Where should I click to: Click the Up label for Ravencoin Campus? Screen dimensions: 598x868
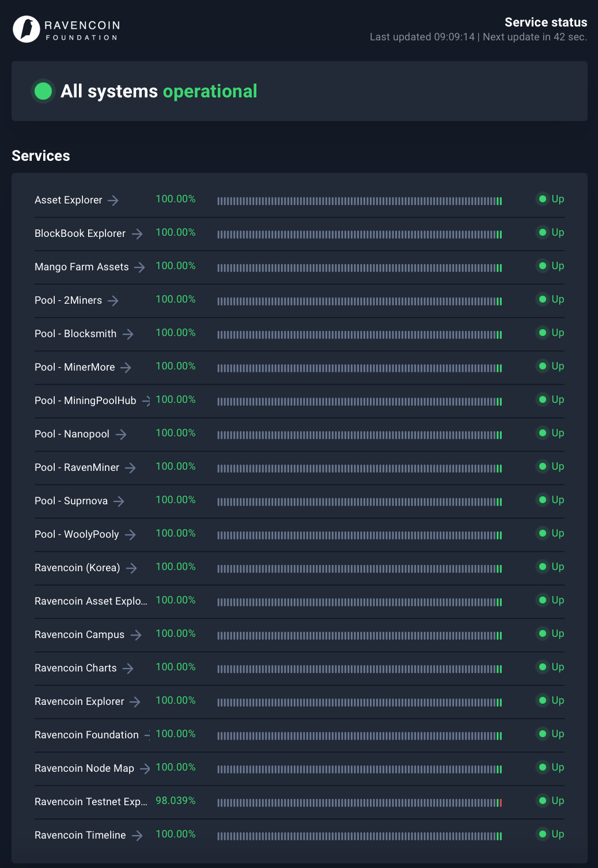click(558, 633)
